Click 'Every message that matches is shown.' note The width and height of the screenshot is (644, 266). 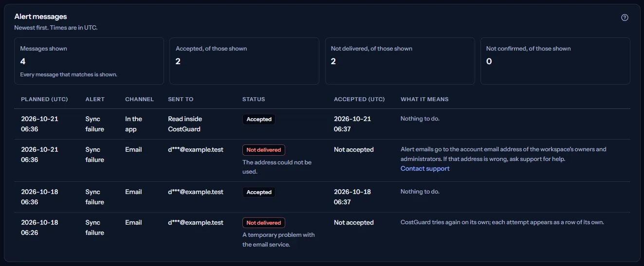click(x=69, y=75)
